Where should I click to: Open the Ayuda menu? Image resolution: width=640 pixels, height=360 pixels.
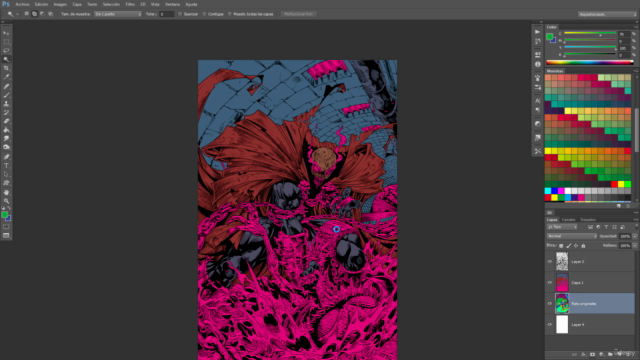pyautogui.click(x=191, y=4)
